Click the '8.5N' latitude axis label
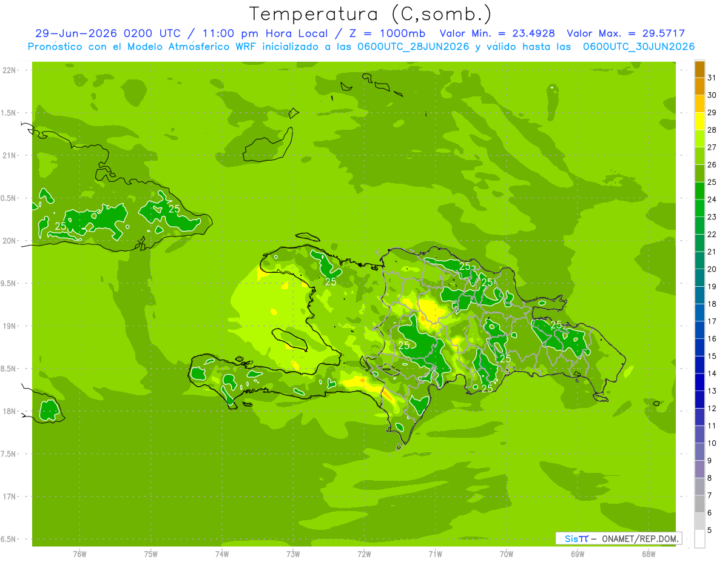Image resolution: width=728 pixels, height=562 pixels. 9,369
